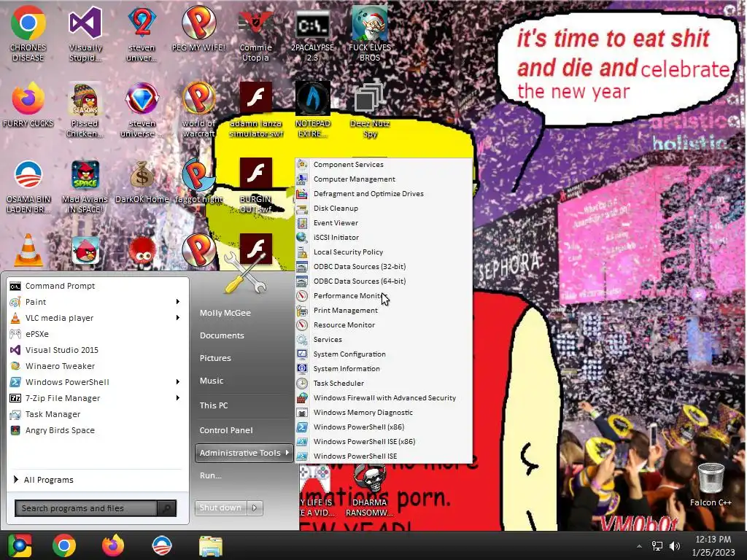This screenshot has height=560, width=747.
Task: Expand the Windows PowerShell submenu arrow
Action: tap(178, 382)
